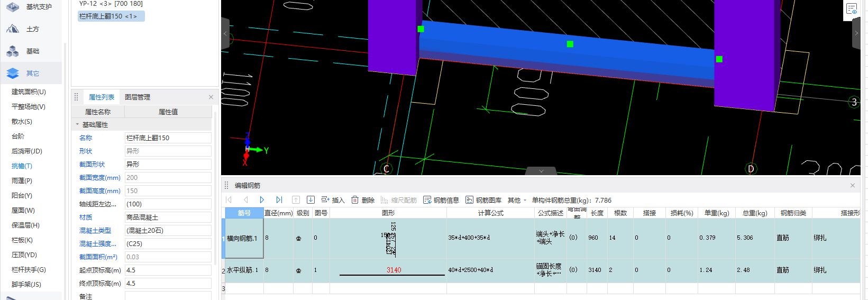This screenshot has height=300, width=868.
Task: Select the 基础 cubes icon
Action: click(13, 51)
